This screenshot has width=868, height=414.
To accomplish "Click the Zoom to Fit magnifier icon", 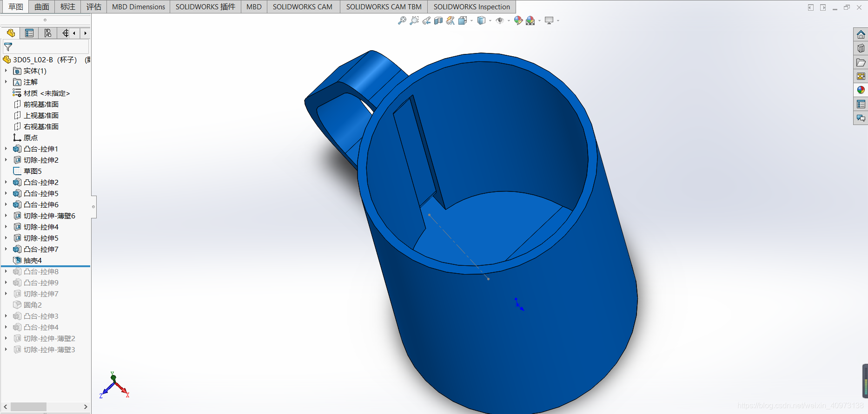I will [402, 20].
